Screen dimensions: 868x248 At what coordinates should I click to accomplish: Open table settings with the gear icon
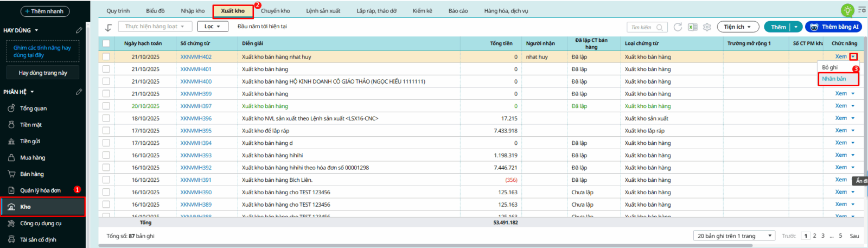pos(707,27)
